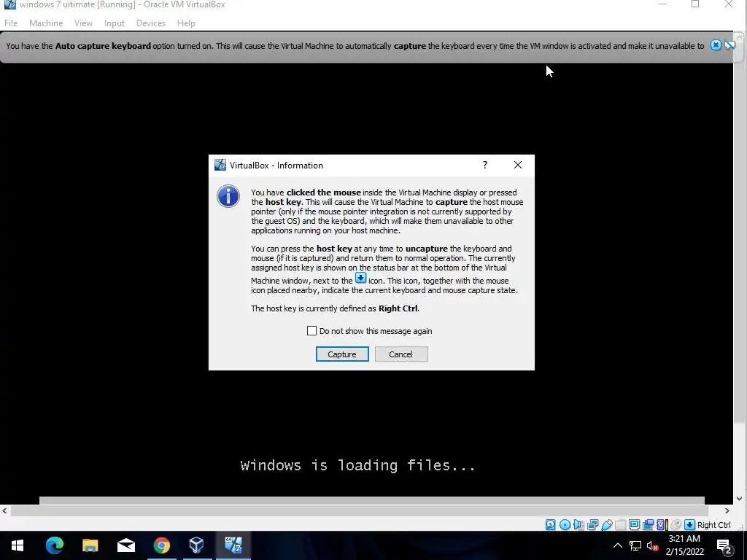Screen dimensions: 747x560
Task: Launch Microsoft Edge from the taskbar
Action: tap(54, 545)
